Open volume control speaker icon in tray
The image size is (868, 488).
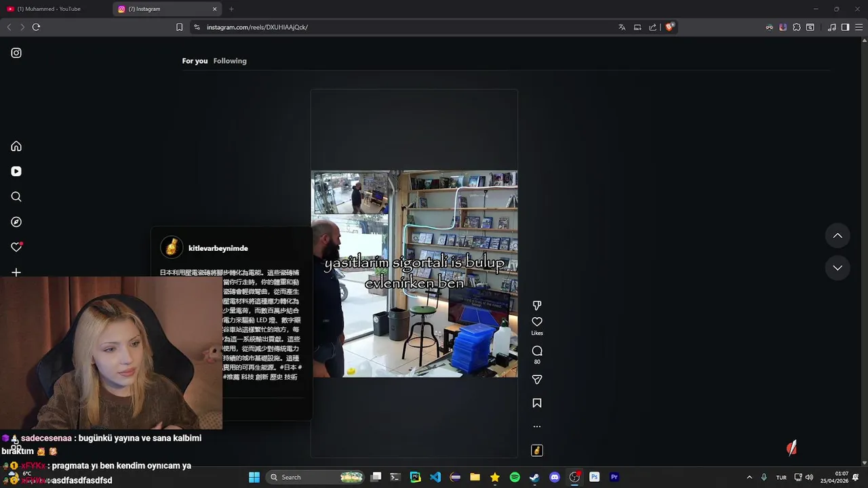pyautogui.click(x=809, y=477)
